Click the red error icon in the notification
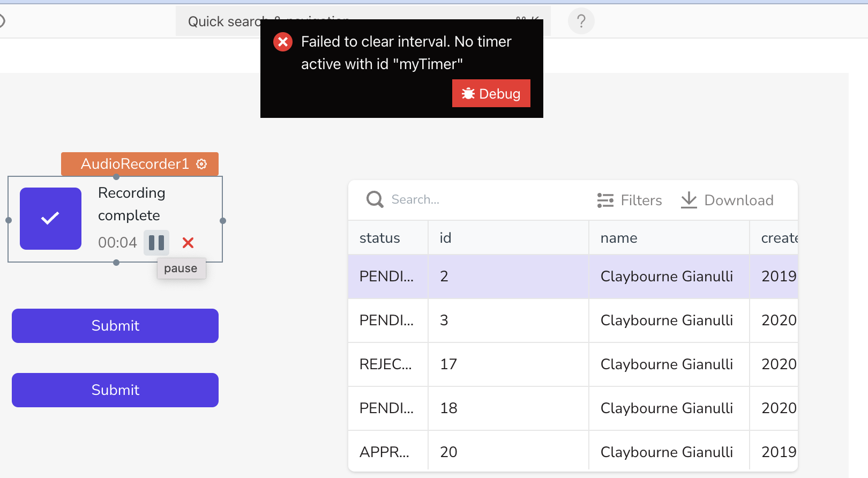 283,42
